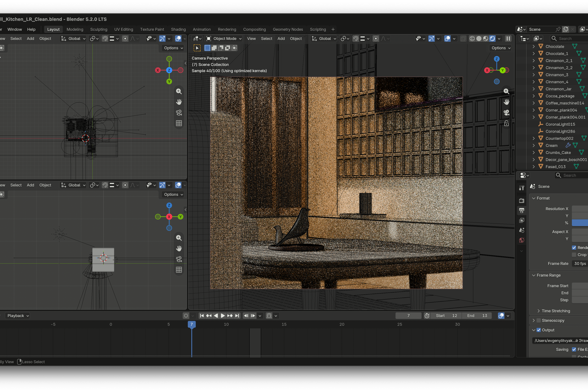This screenshot has height=392, width=588.
Task: Open Add menu in camera viewport header
Action: click(281, 39)
